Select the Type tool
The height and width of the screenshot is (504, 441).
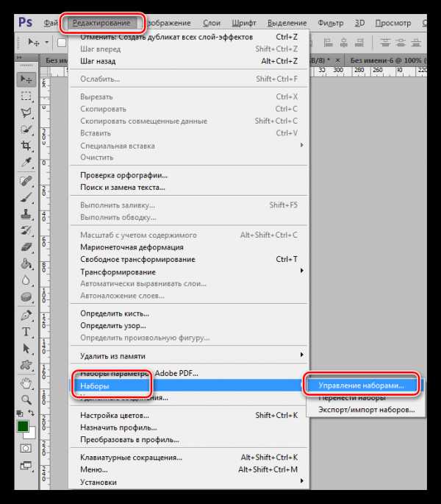(26, 332)
